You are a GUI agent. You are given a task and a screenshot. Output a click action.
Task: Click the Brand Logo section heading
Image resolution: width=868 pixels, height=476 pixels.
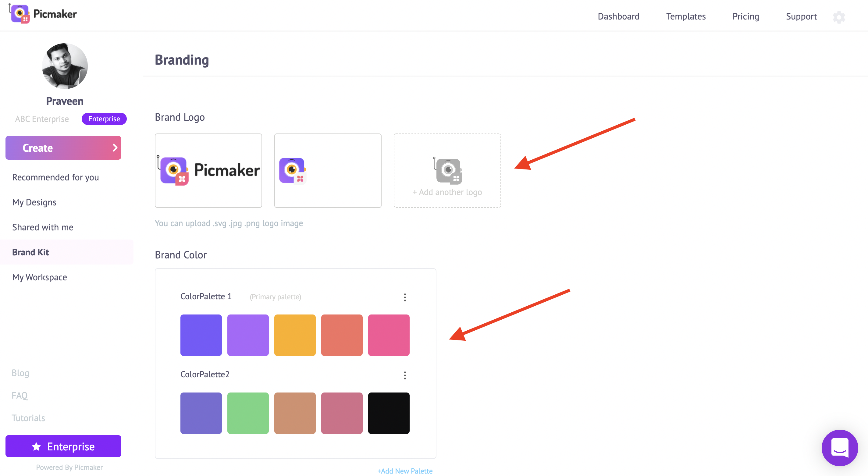pos(180,117)
